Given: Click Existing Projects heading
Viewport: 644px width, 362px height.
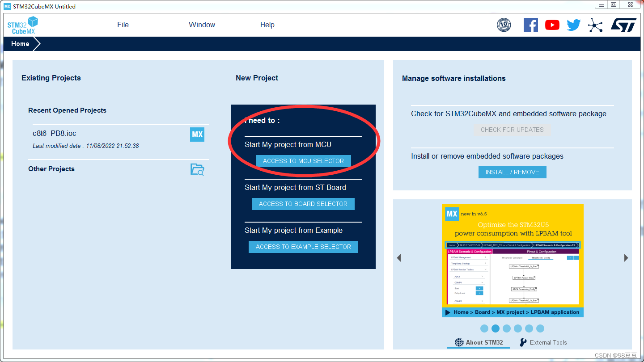Looking at the screenshot, I should 51,78.
